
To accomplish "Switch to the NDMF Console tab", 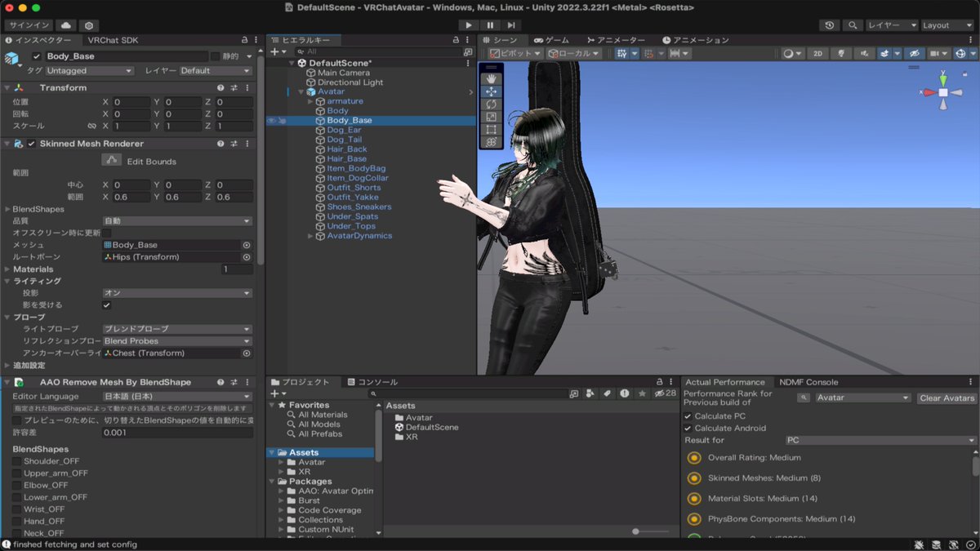I will click(x=808, y=382).
